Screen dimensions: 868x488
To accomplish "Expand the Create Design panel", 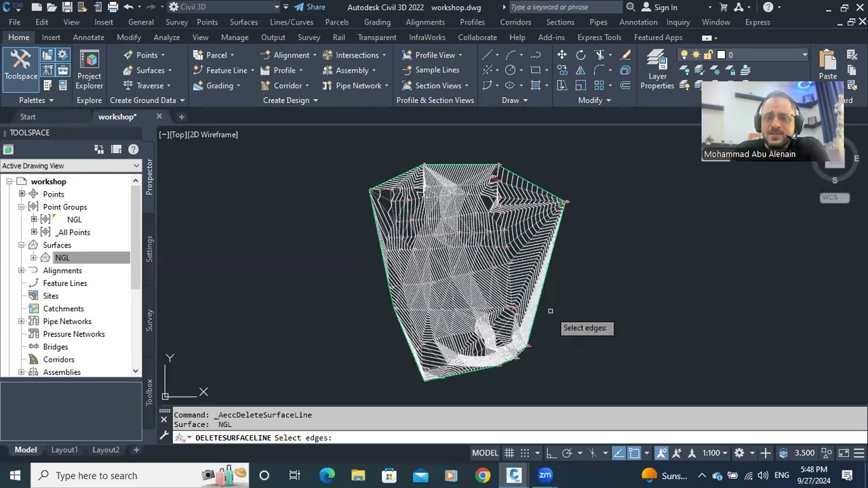I will point(290,100).
